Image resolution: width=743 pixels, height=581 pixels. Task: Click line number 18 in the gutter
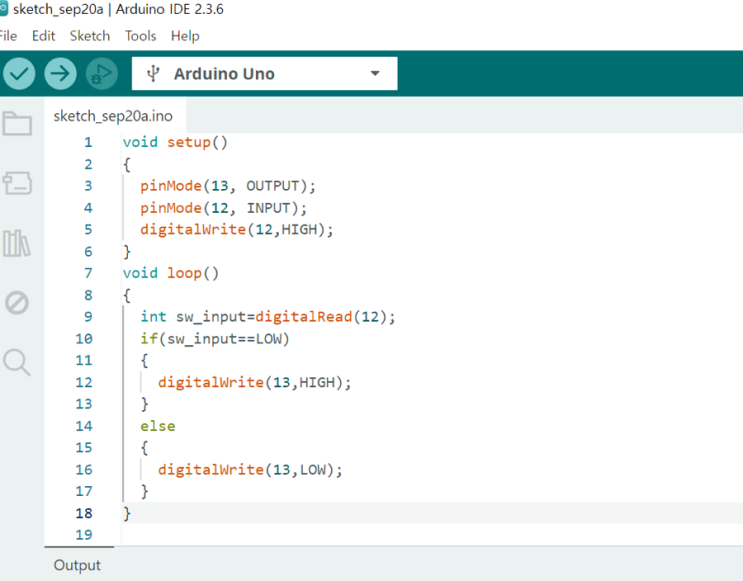(x=84, y=513)
